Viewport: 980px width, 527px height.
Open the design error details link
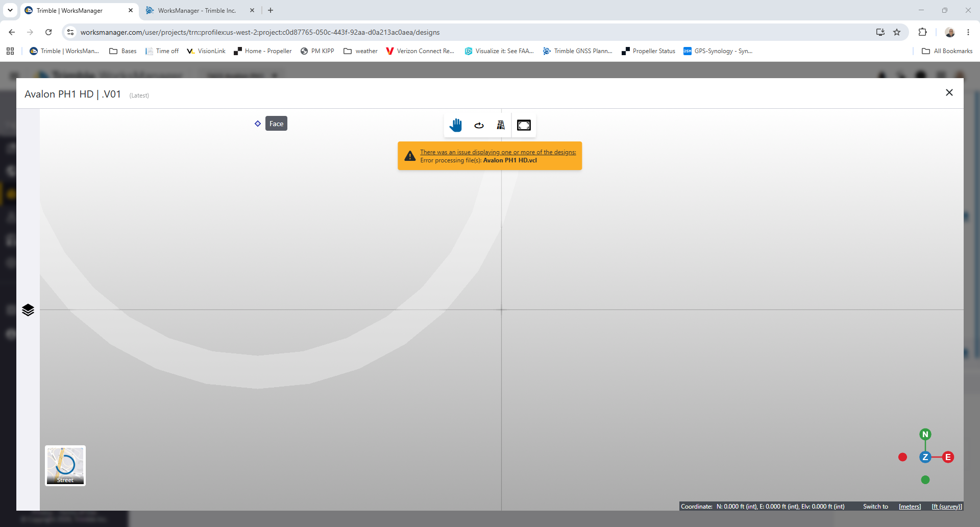click(x=498, y=152)
